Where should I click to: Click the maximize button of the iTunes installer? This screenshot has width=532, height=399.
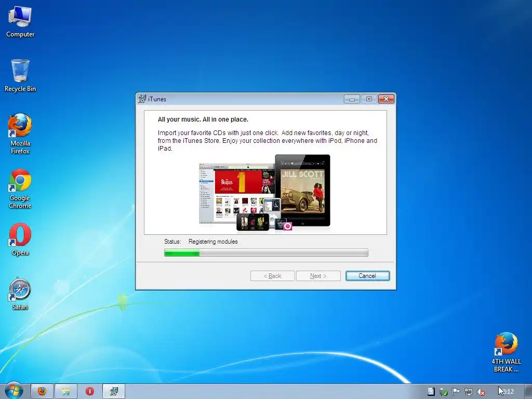click(x=369, y=99)
